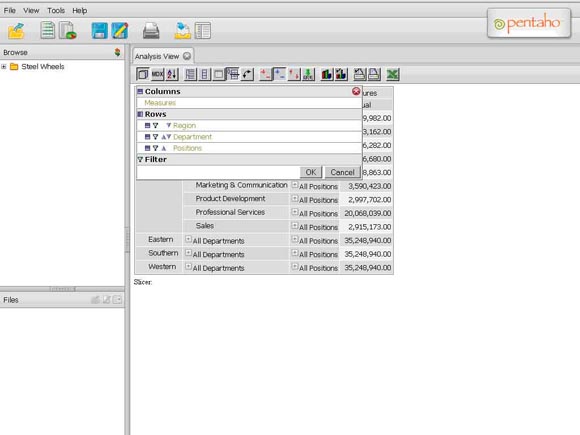
Task: Open the Print Properties configuration icon
Action: pyautogui.click(x=359, y=74)
